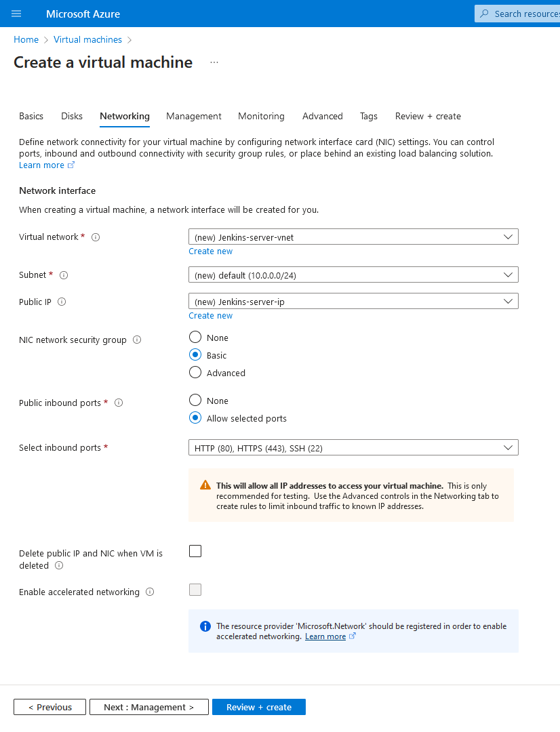The width and height of the screenshot is (560, 732).
Task: Show info tooltip for Subnet
Action: 64,275
